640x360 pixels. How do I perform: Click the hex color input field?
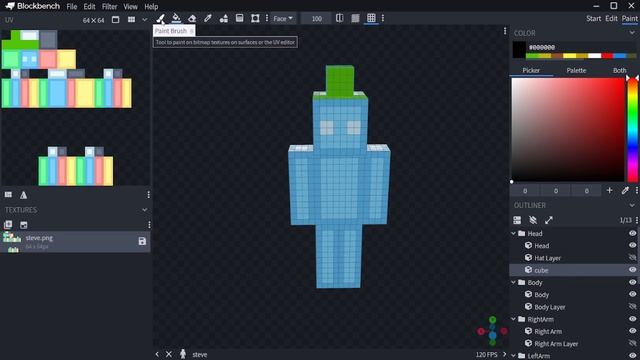coord(582,47)
